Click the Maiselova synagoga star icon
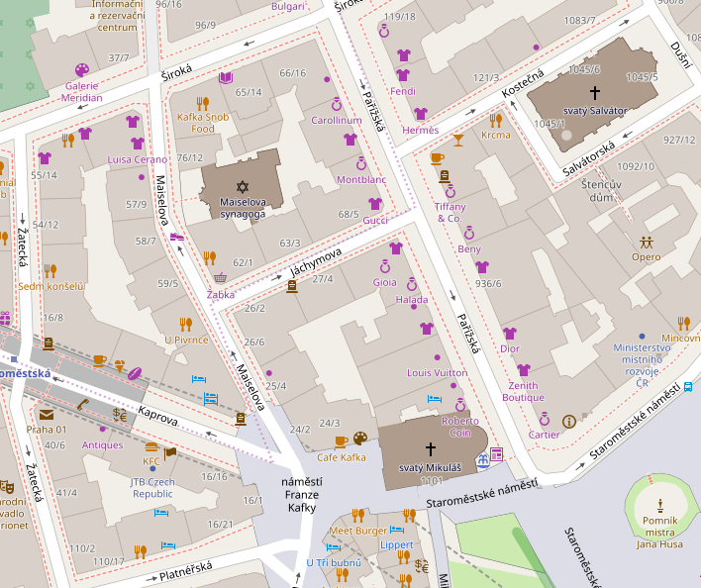The image size is (701, 588). [242, 187]
